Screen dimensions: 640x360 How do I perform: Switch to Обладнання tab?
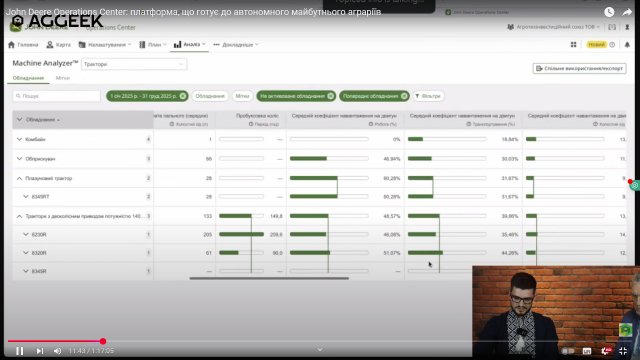coord(28,78)
